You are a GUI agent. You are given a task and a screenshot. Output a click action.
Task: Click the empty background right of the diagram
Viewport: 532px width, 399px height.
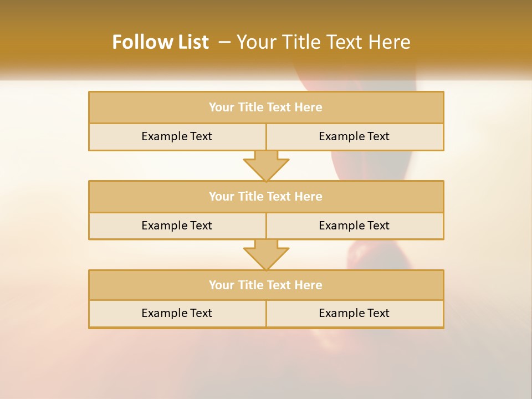(x=488, y=211)
